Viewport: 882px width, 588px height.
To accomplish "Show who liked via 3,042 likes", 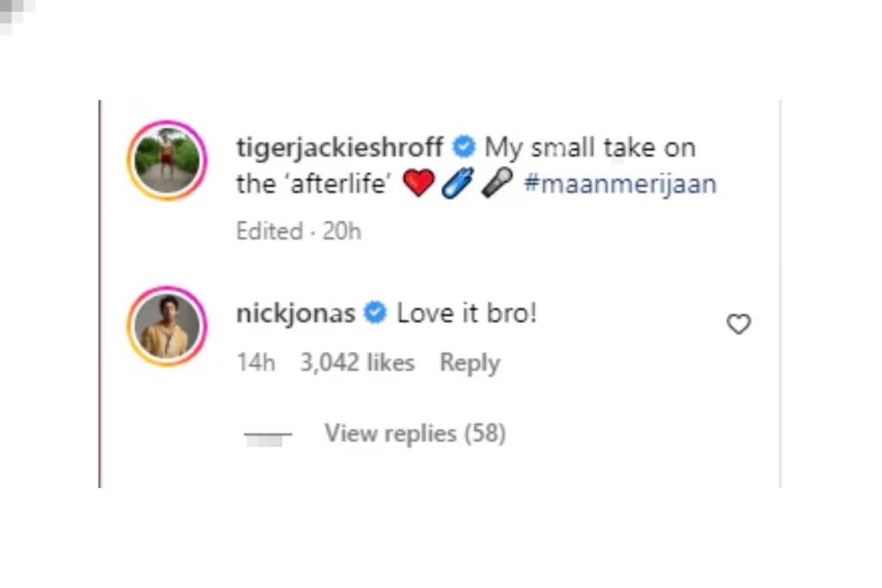I will [x=357, y=362].
